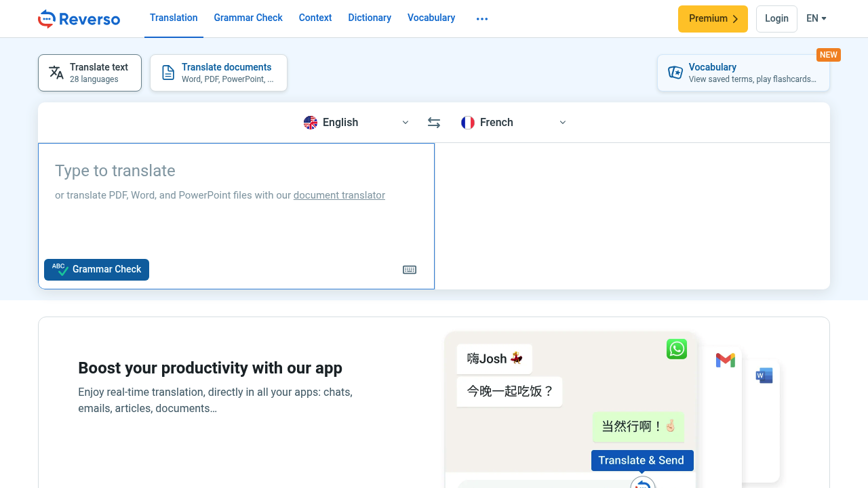This screenshot has width=868, height=488.
Task: Select the Translate text card
Action: 90,73
